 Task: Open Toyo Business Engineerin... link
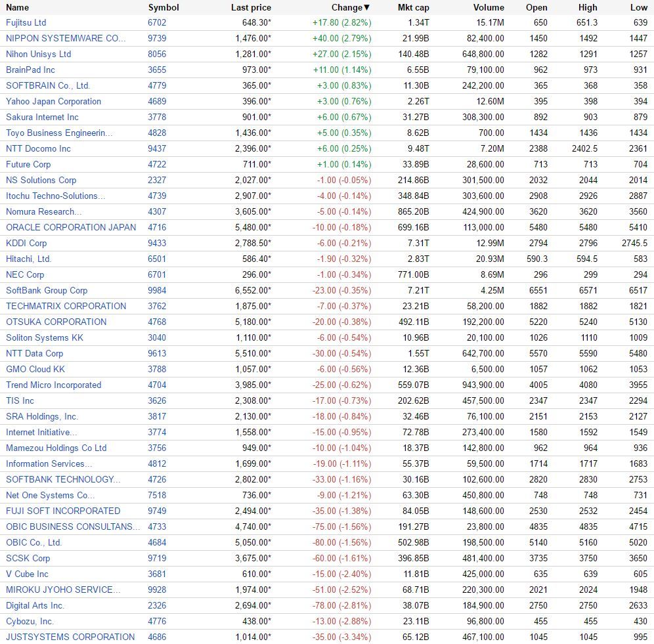point(59,133)
